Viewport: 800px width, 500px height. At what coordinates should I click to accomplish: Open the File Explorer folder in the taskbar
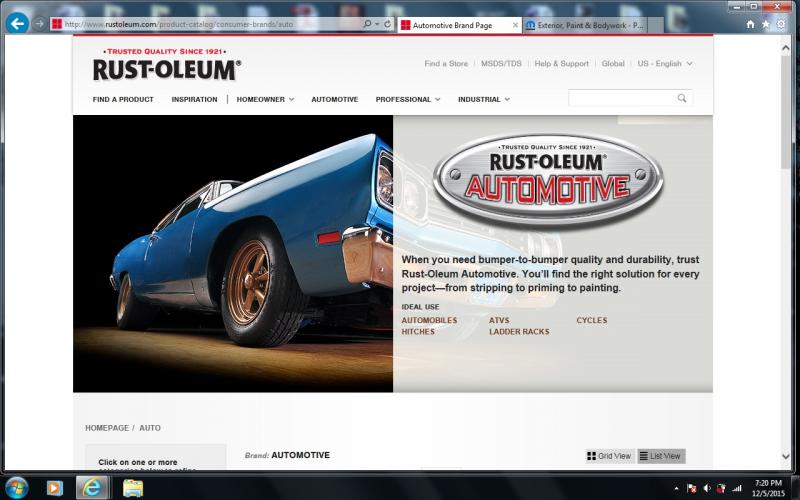pyautogui.click(x=133, y=488)
